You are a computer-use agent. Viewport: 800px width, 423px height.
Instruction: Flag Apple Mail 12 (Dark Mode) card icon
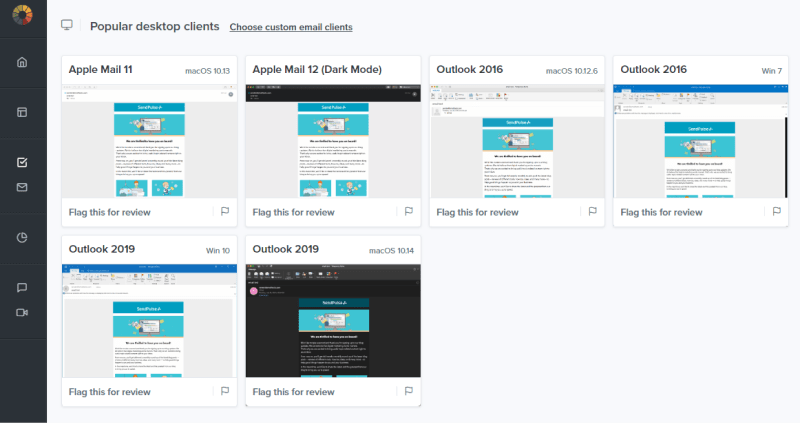[409, 211]
